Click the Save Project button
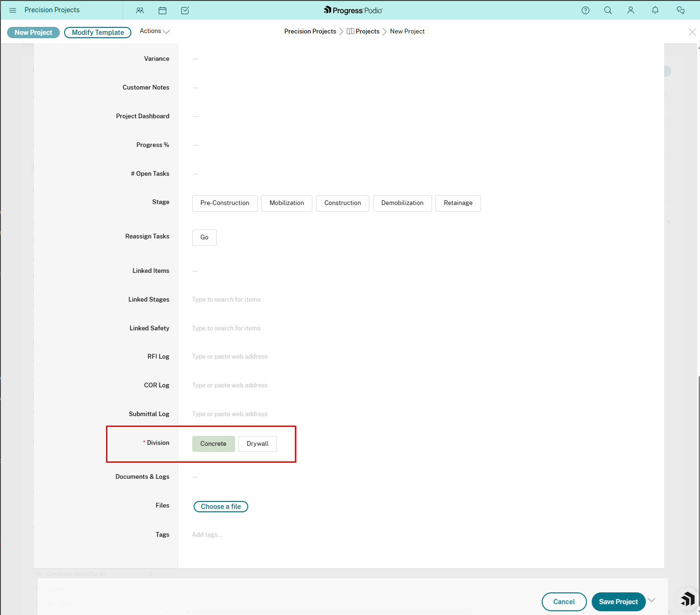 point(618,602)
